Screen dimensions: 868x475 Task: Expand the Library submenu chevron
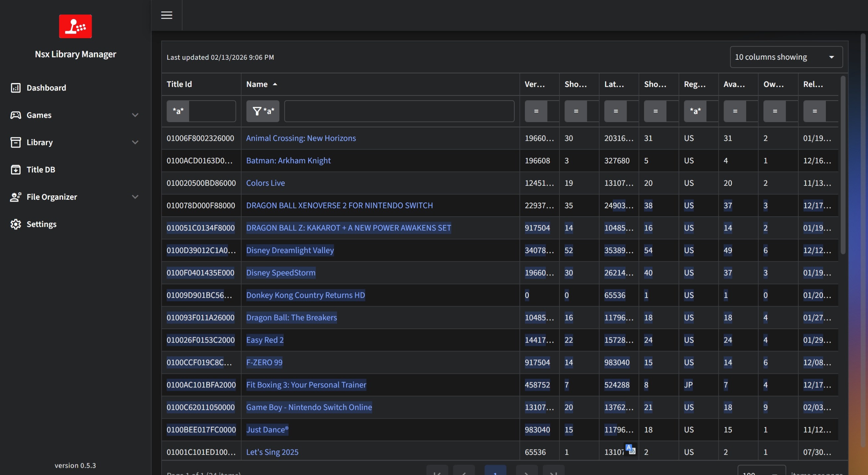coord(135,143)
